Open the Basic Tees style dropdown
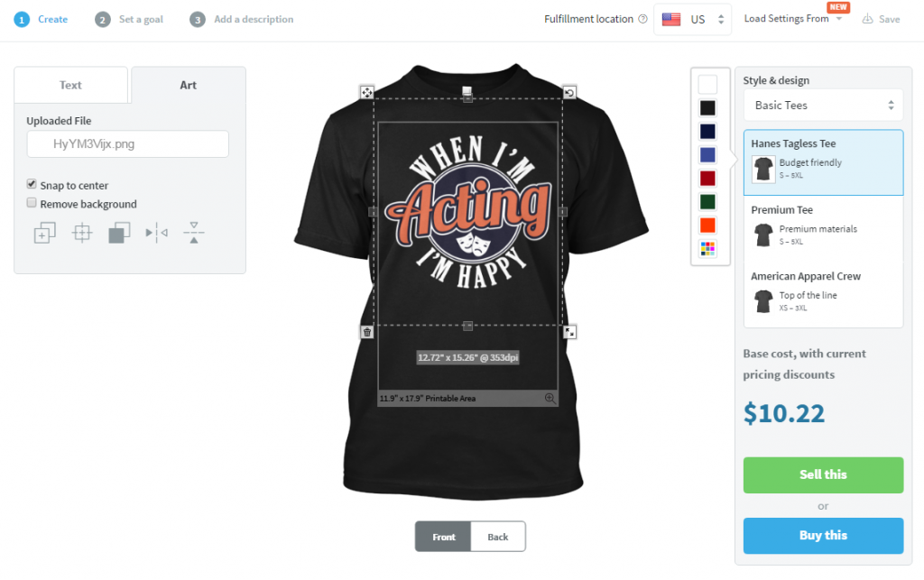Screen dimensions: 924x580 (823, 106)
